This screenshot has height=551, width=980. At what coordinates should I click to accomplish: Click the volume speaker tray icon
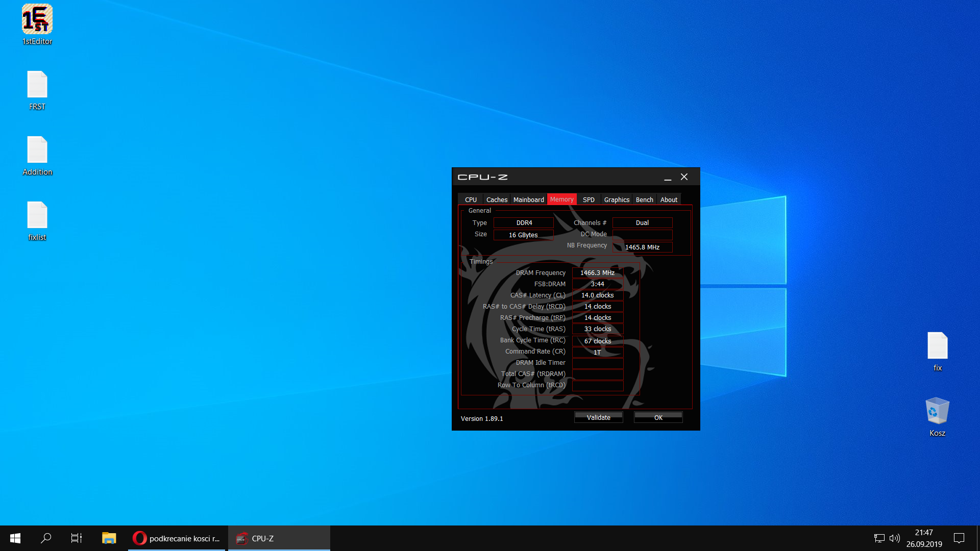[894, 538]
